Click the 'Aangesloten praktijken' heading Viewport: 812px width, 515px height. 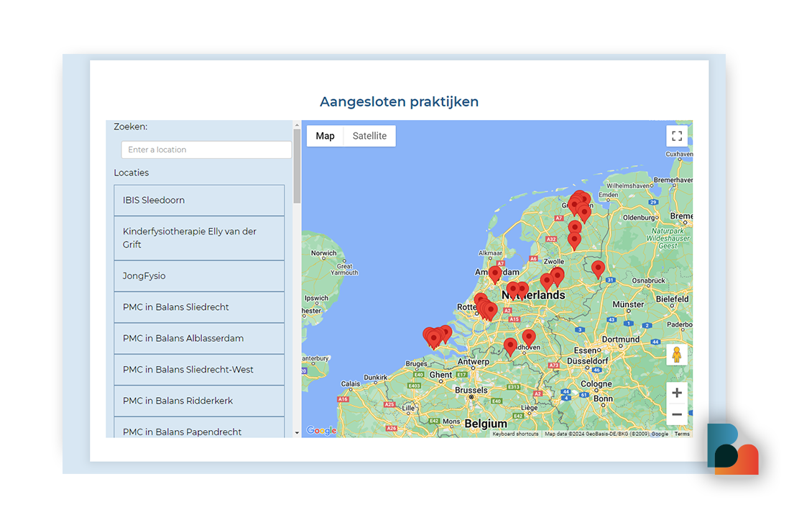coord(400,101)
